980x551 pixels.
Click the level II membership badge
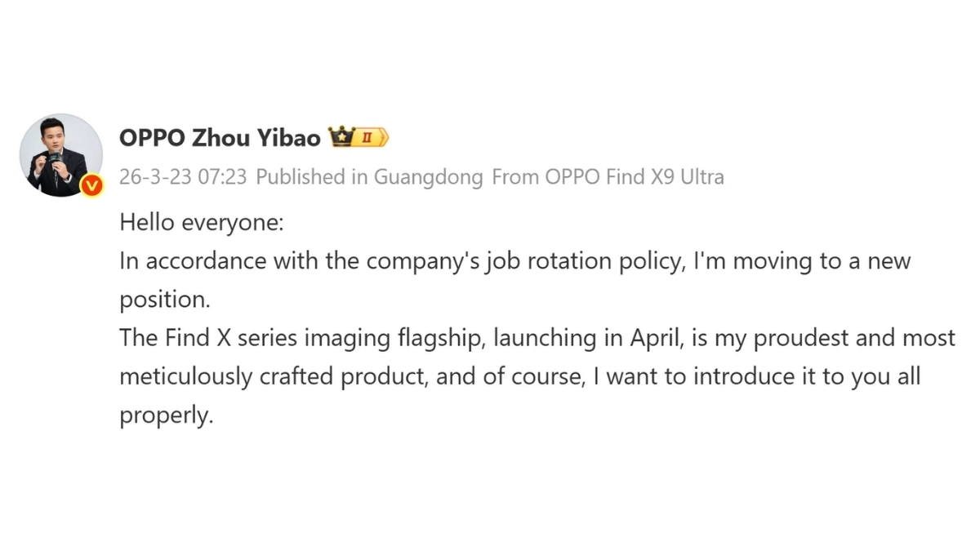coord(370,137)
